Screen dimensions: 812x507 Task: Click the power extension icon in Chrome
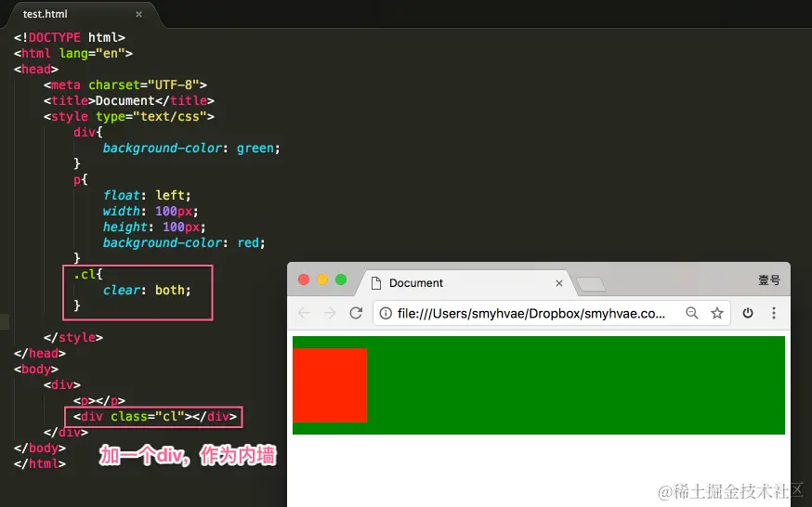click(748, 313)
